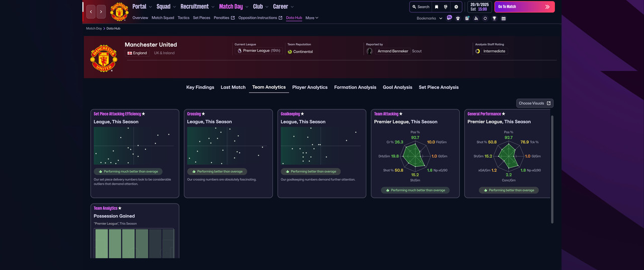The width and height of the screenshot is (644, 270).
Task: Toggle favourite star on Goalkeeping card
Action: coord(302,114)
